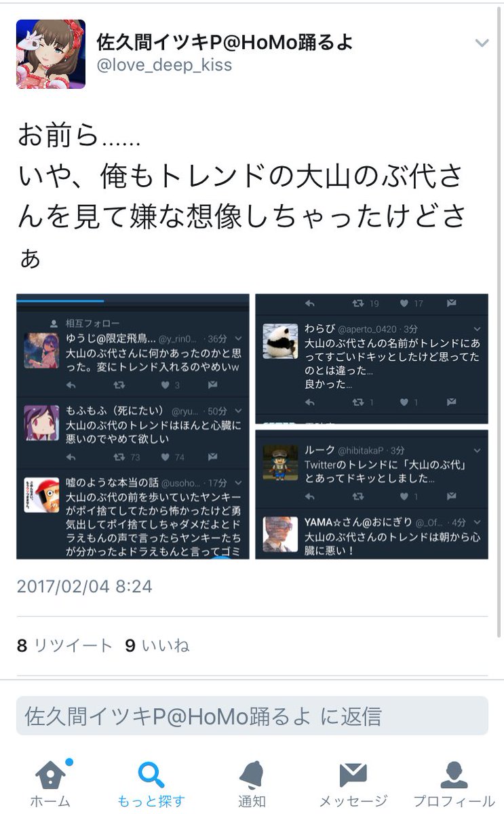Open the chevron menu on ルーク's tweet
Screen dimensions: 504x814
(478, 450)
